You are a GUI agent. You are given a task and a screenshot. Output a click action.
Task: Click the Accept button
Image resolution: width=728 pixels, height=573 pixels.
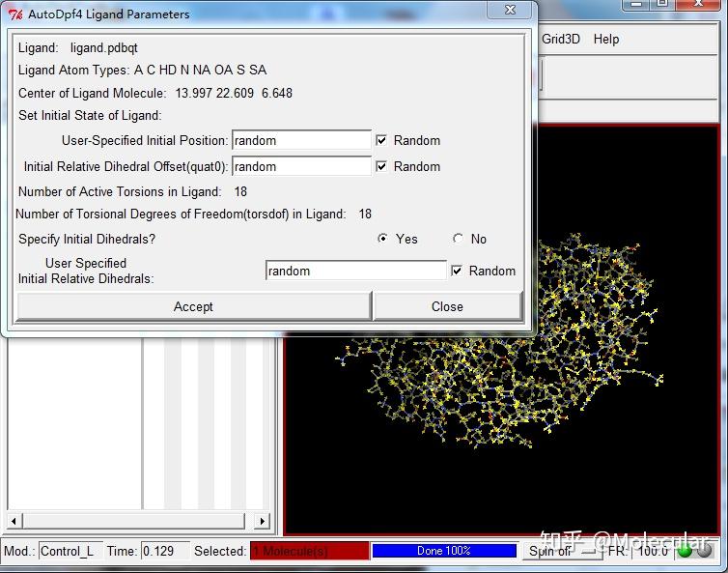coord(194,306)
